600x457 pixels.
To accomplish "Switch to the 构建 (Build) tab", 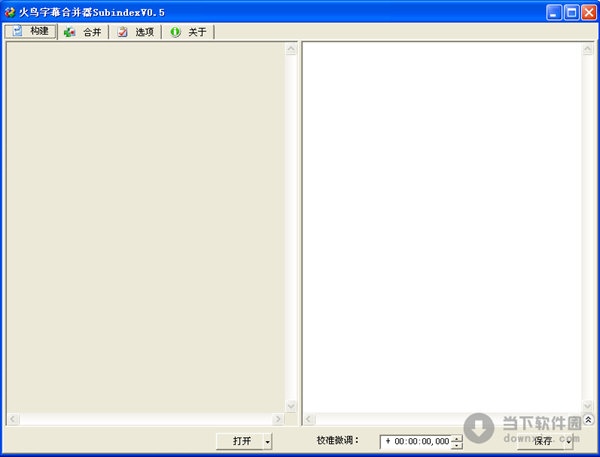I will pyautogui.click(x=31, y=32).
